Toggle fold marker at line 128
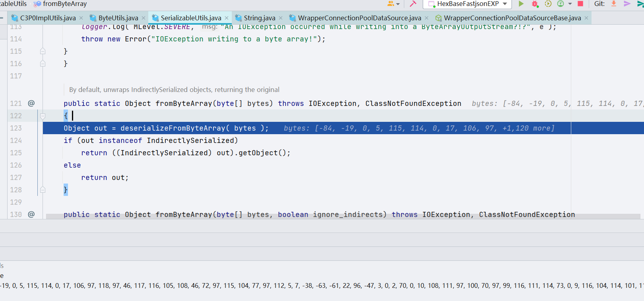Screen dimensions: 644x301 coord(43,190)
